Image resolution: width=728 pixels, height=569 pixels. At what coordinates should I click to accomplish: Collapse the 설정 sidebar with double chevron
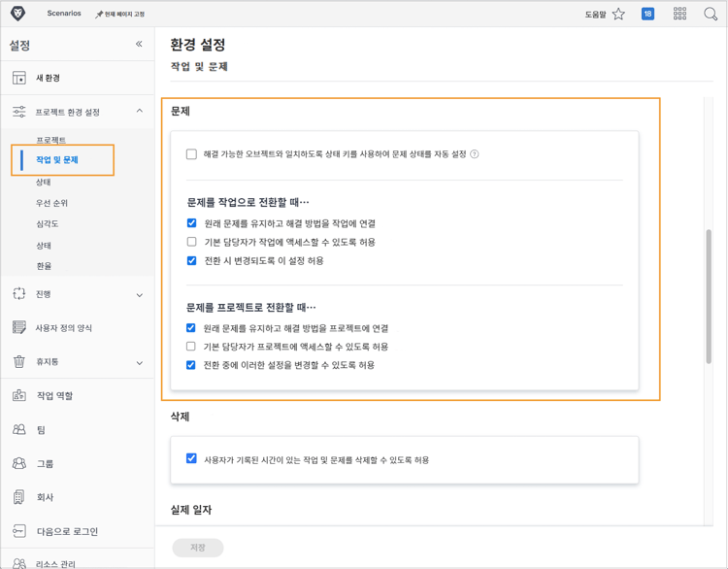click(139, 44)
